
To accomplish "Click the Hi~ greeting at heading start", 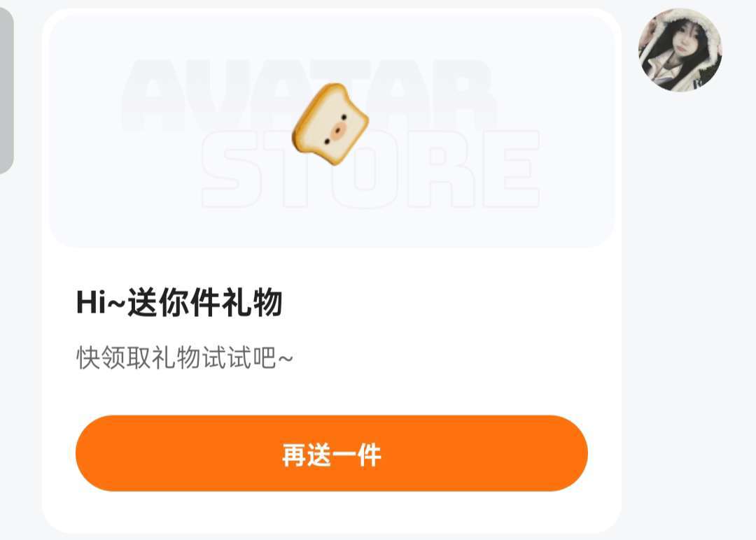I will point(100,304).
